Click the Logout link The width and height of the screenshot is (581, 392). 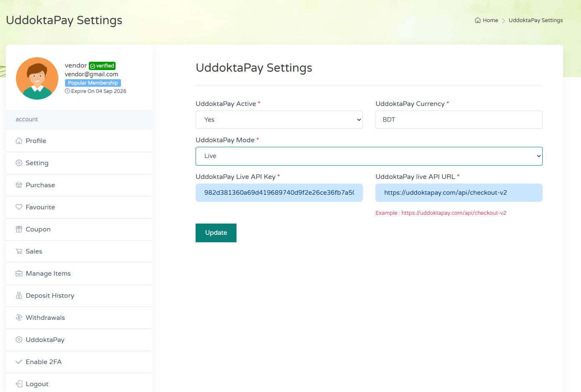(x=37, y=384)
